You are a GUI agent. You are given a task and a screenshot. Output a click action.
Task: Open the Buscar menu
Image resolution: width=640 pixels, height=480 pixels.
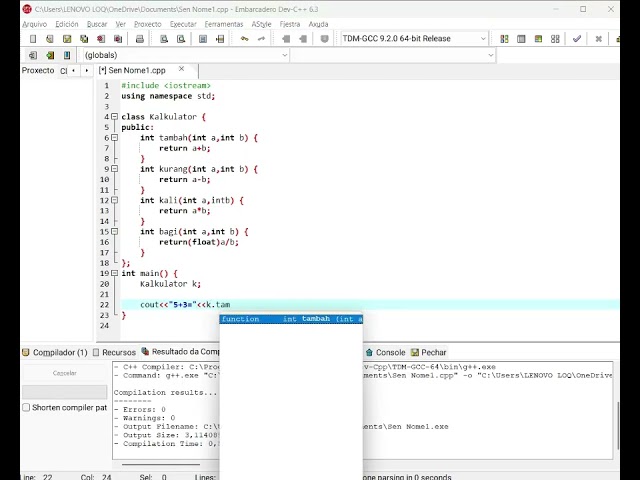point(97,24)
